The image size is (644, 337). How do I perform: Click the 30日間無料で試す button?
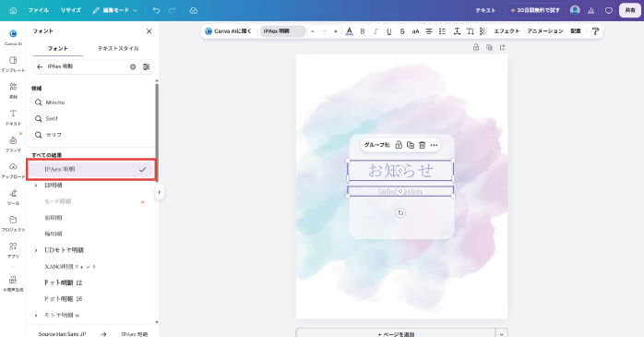click(535, 10)
